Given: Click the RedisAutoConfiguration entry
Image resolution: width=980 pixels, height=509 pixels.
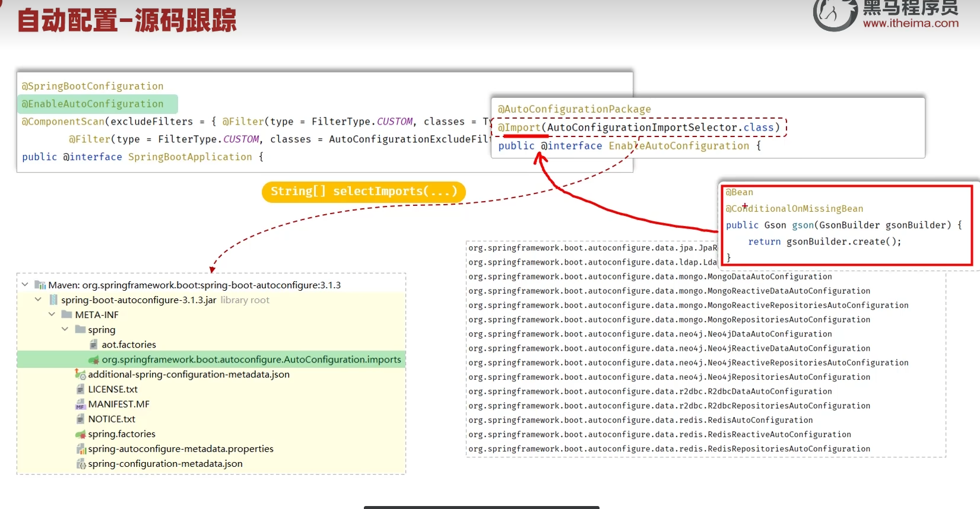Looking at the screenshot, I should (640, 420).
